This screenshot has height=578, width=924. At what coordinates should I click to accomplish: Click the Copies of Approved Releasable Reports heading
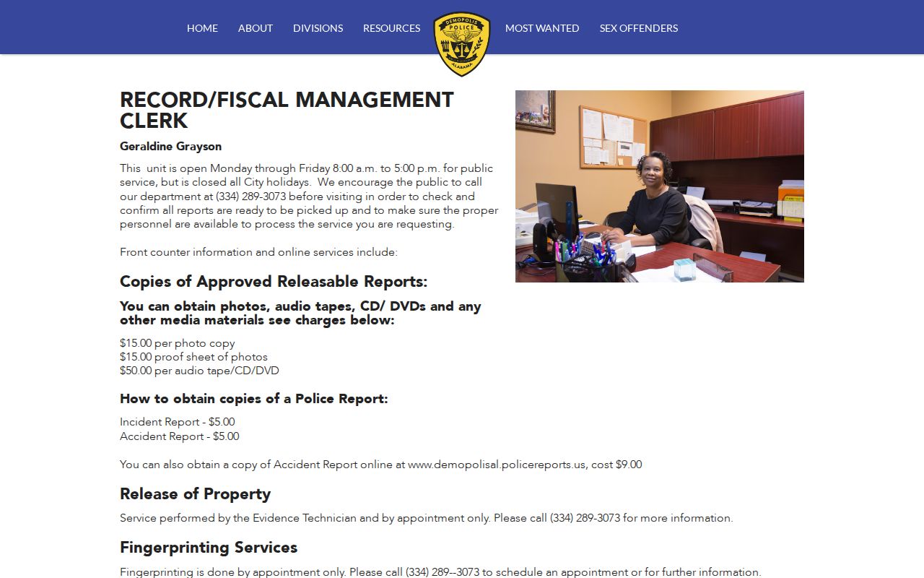pyautogui.click(x=274, y=281)
